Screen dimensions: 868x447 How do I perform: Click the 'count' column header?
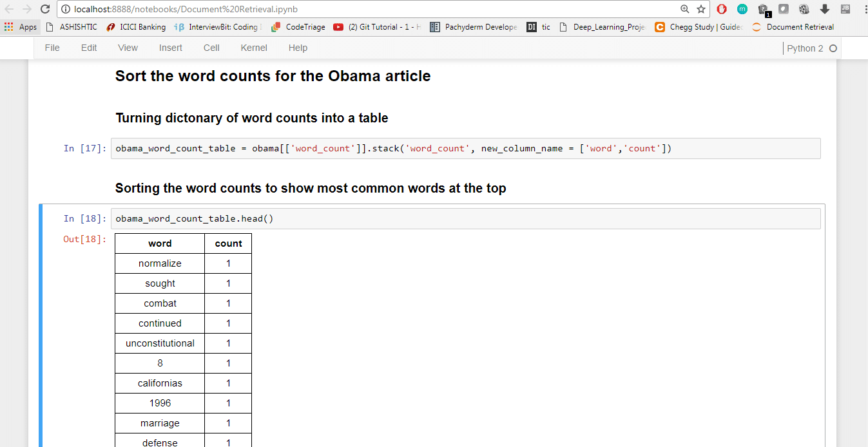pyautogui.click(x=229, y=243)
